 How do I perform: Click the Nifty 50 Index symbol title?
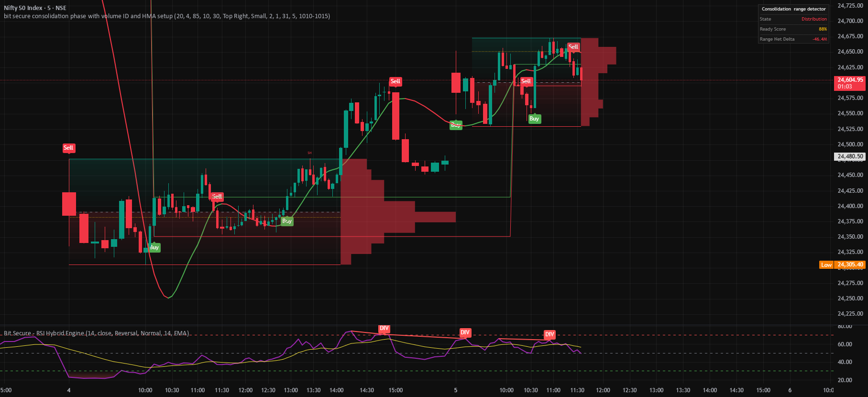tap(35, 8)
